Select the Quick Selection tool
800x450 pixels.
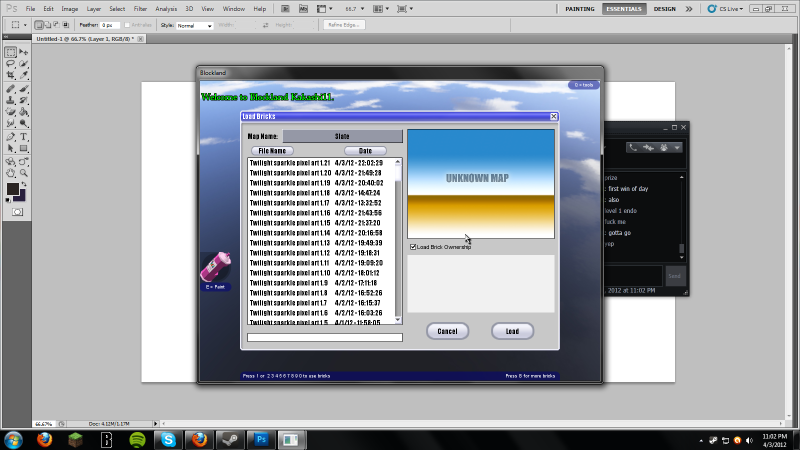[23, 64]
